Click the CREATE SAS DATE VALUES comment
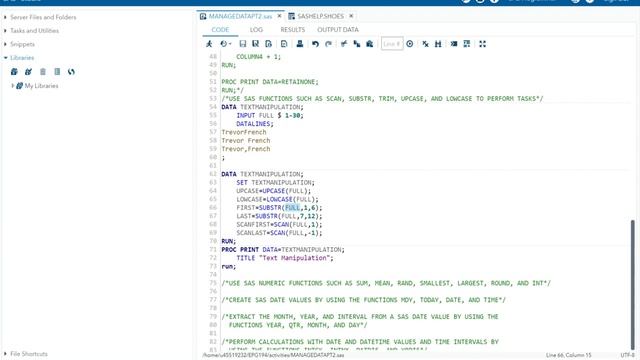 364,300
